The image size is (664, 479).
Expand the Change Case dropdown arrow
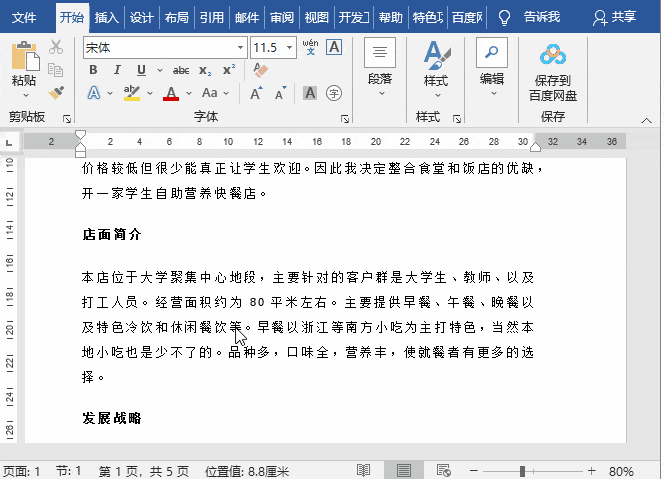(226, 93)
